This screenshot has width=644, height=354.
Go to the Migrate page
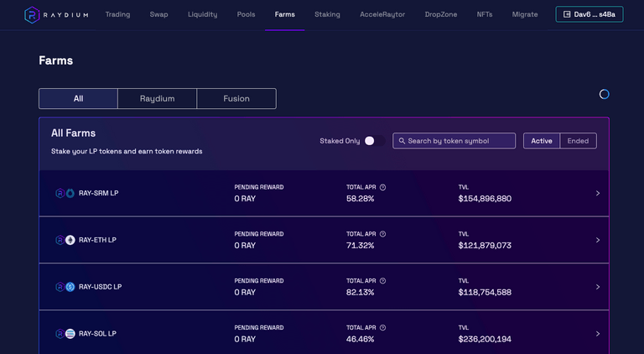pyautogui.click(x=525, y=14)
